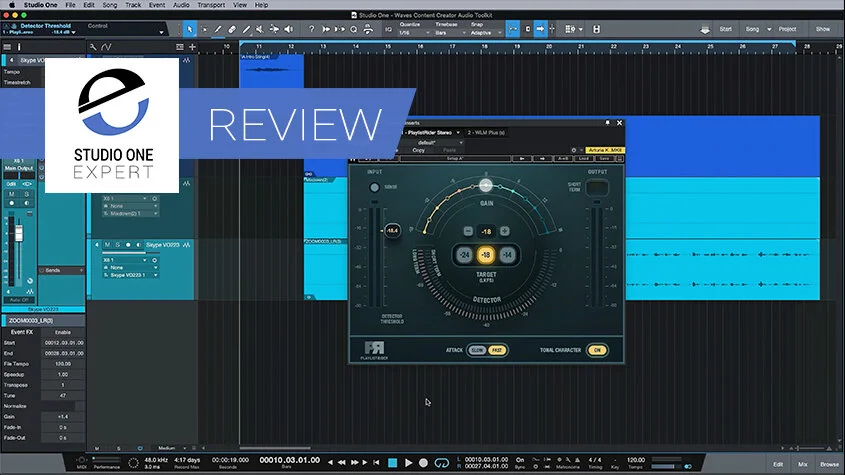Select the Mute tool
The image size is (845, 475).
260,29
